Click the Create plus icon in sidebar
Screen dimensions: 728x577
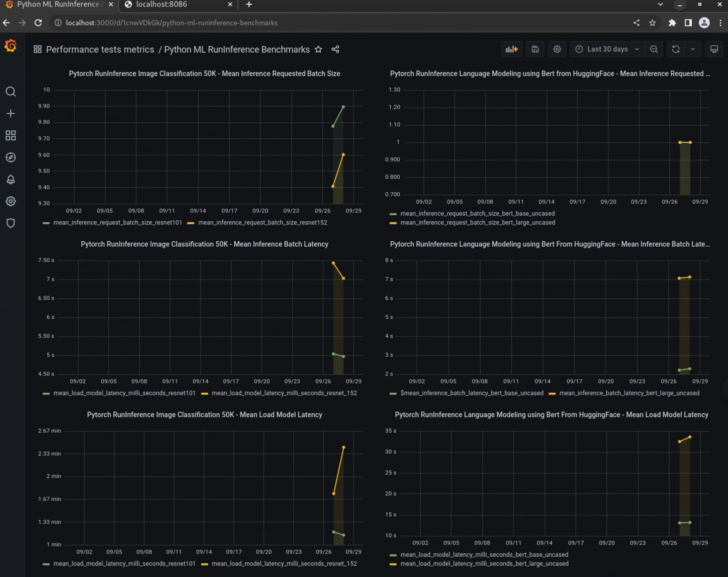coord(10,113)
